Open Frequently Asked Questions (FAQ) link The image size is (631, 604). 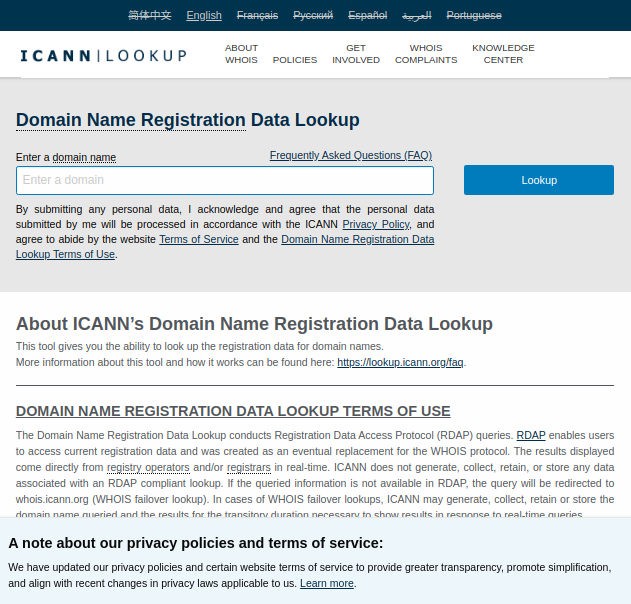pyautogui.click(x=351, y=155)
